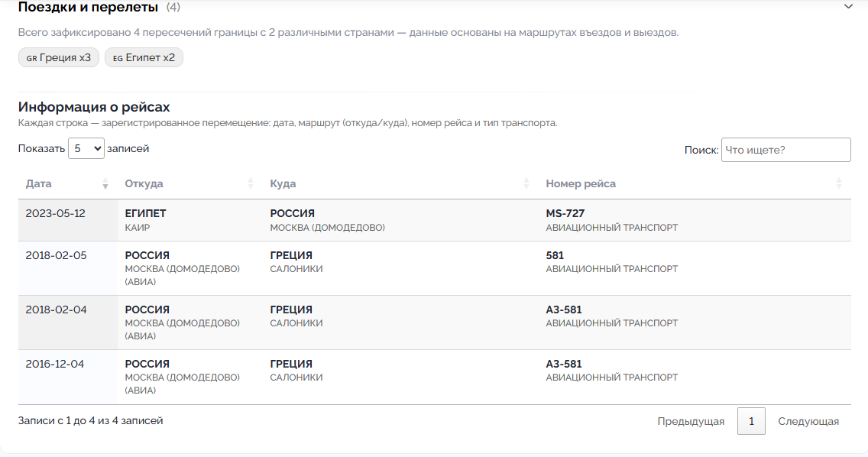Click the Греция x3 country tag
868x457 pixels.
59,57
